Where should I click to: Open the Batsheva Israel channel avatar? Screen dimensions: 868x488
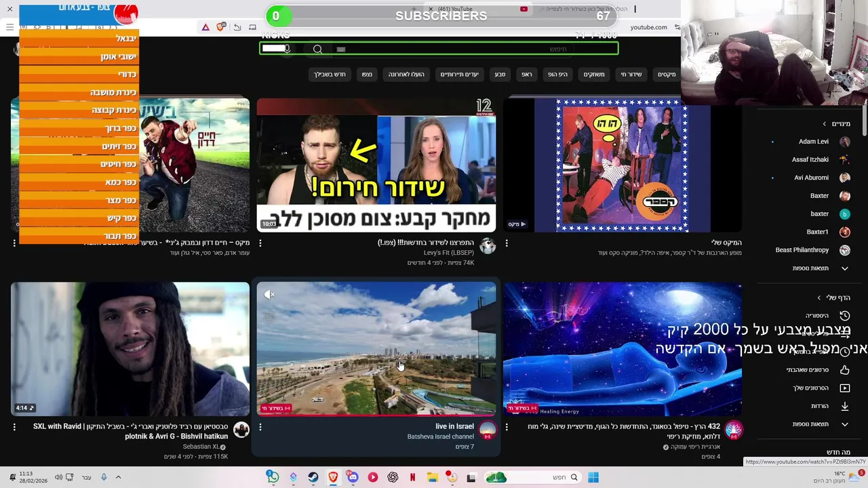click(x=488, y=430)
